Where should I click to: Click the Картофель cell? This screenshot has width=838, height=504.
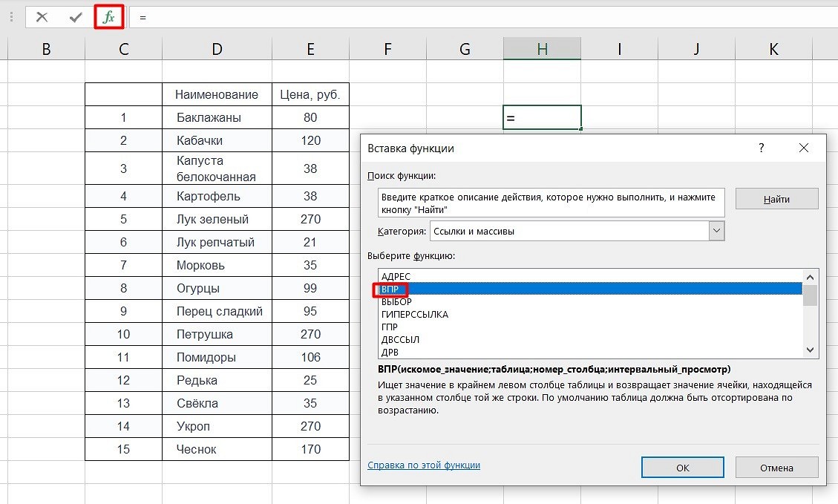tap(217, 196)
